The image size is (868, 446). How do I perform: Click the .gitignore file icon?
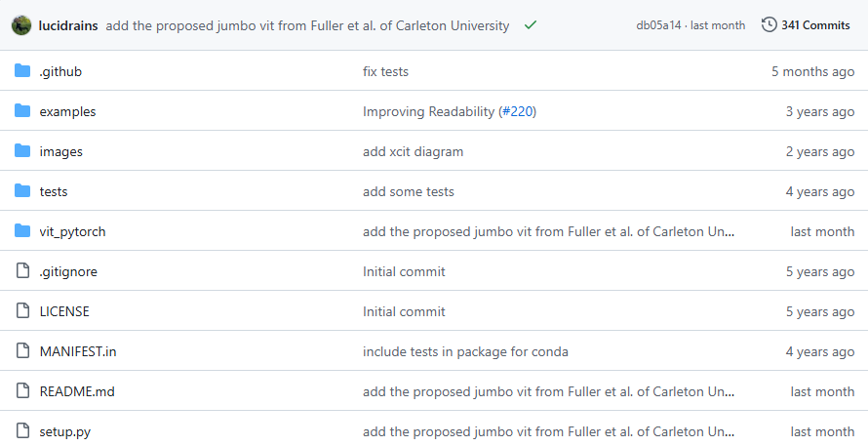(x=22, y=271)
